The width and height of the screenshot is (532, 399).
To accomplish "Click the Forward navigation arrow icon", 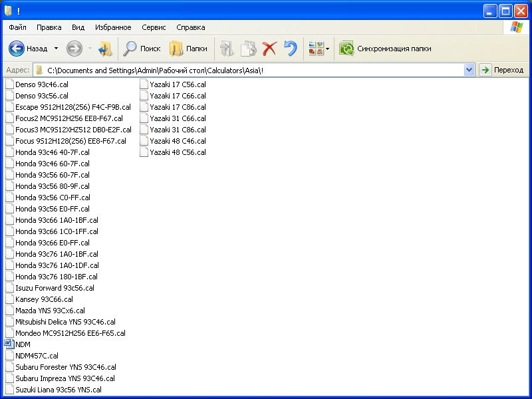I will pos(74,49).
